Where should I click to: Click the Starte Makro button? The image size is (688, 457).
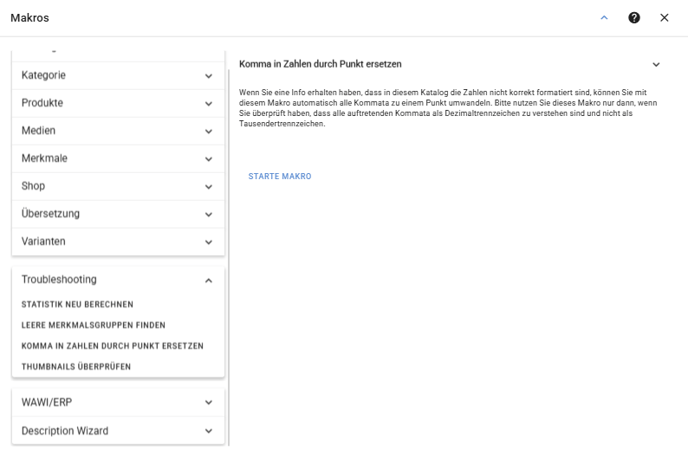280,176
